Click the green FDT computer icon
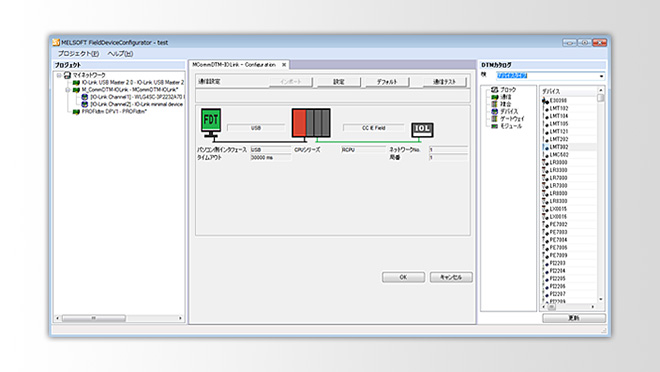This screenshot has height=372, width=660. click(211, 122)
